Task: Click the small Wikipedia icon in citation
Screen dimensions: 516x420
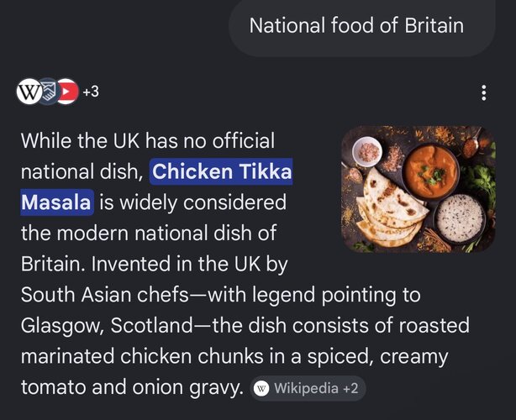Action: [261, 388]
